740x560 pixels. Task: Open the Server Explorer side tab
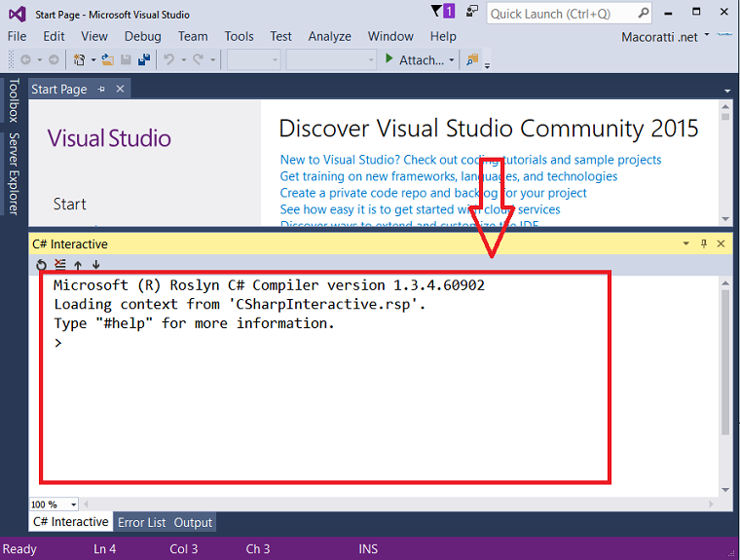tap(14, 173)
